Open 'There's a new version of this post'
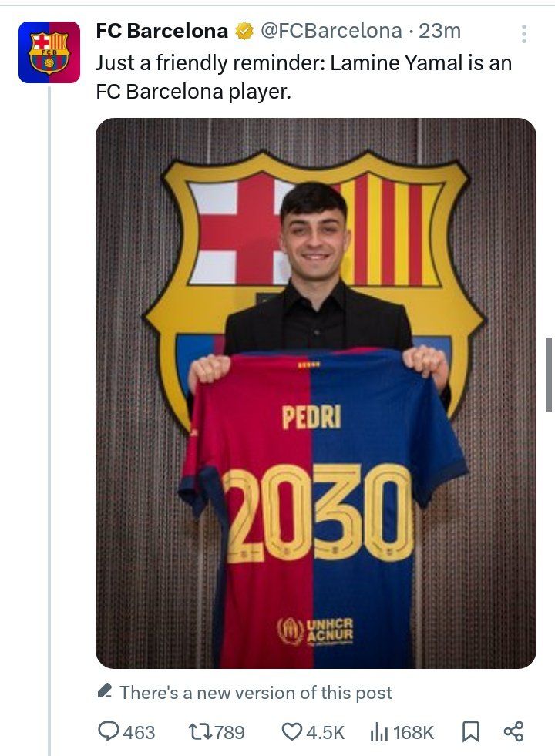This screenshot has height=756, width=555. point(256,693)
